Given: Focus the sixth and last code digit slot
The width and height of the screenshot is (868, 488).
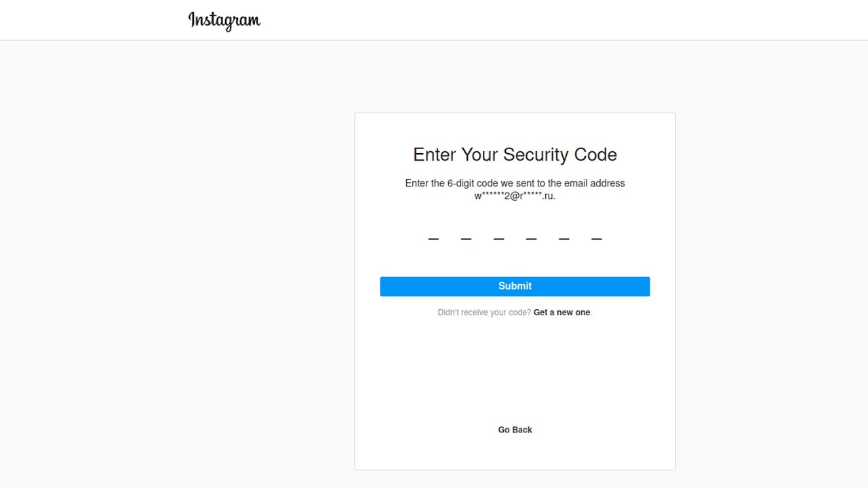Looking at the screenshot, I should coord(596,235).
